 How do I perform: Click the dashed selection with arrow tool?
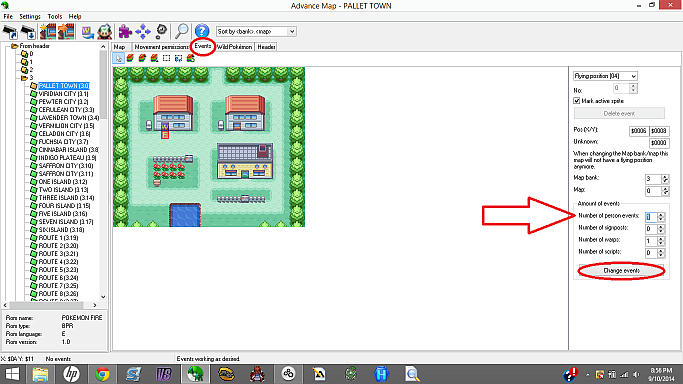tap(179, 58)
